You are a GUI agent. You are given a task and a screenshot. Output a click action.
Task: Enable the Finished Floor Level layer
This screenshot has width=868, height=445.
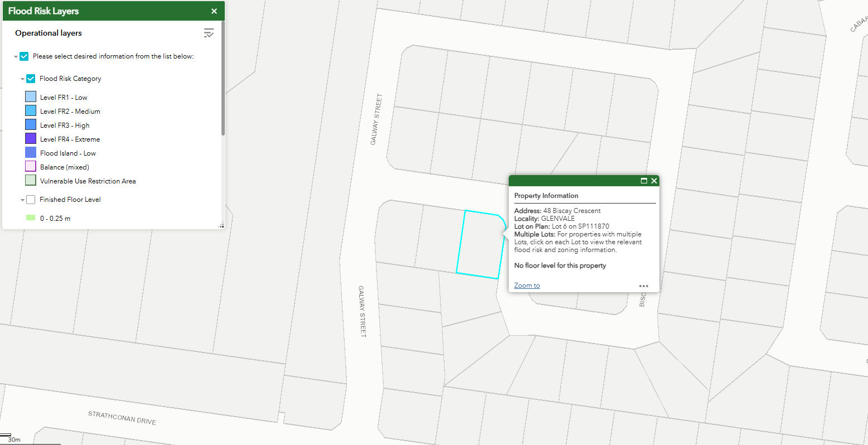coord(31,200)
